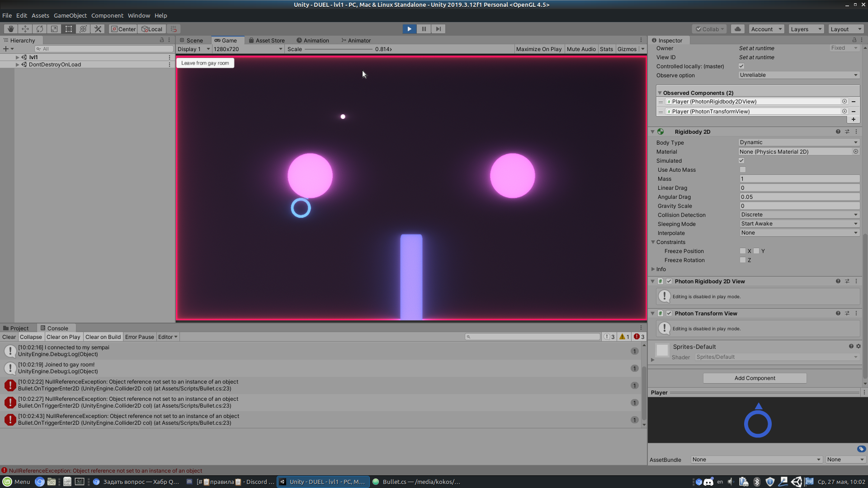Add observed component with plus button

click(x=854, y=119)
